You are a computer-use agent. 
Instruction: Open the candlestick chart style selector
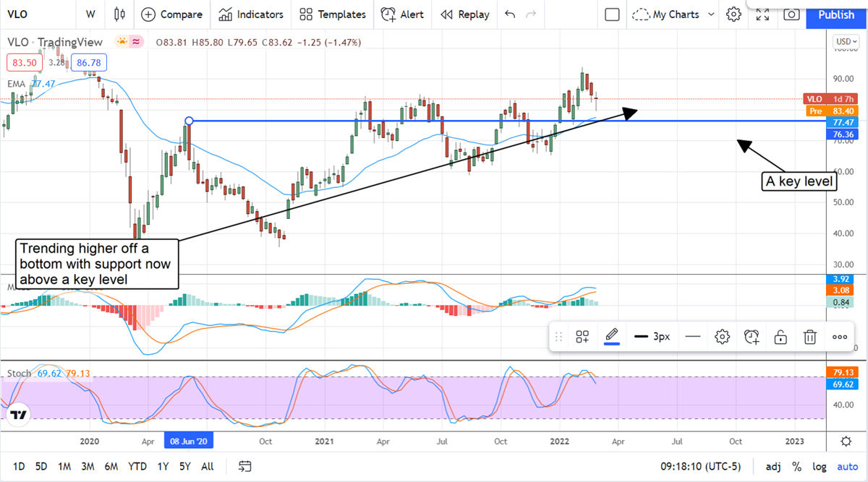(x=120, y=14)
